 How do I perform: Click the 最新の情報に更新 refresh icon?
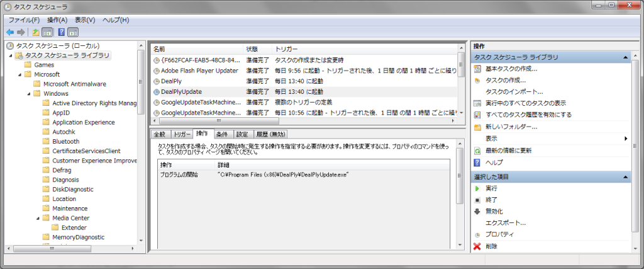pos(477,151)
